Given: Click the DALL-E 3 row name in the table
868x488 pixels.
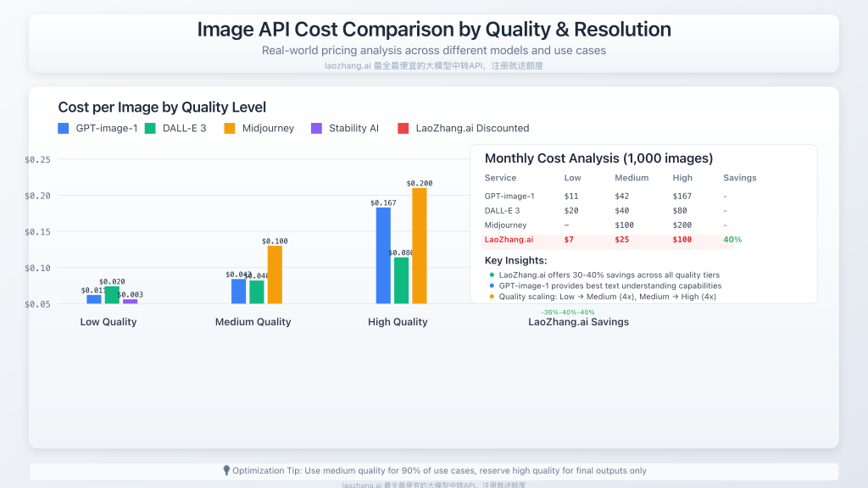Looking at the screenshot, I should (x=502, y=210).
